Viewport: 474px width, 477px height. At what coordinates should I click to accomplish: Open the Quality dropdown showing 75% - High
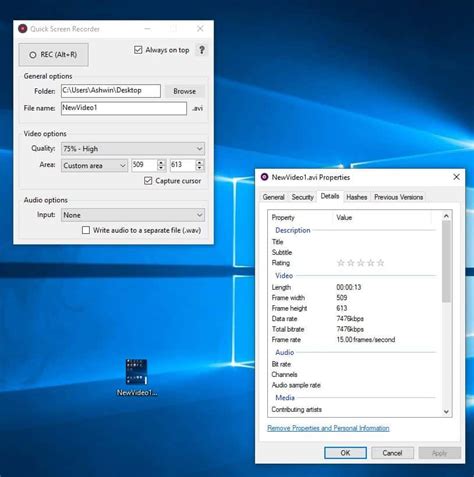pyautogui.click(x=133, y=149)
